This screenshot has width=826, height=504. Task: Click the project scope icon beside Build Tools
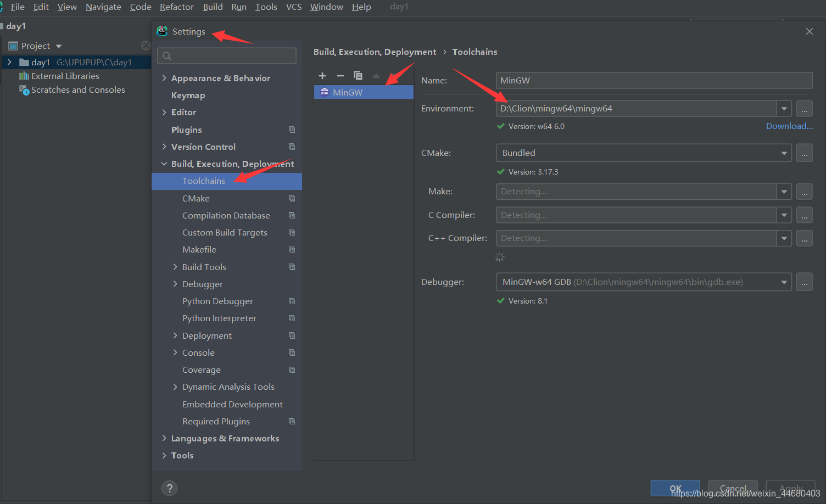click(x=292, y=267)
